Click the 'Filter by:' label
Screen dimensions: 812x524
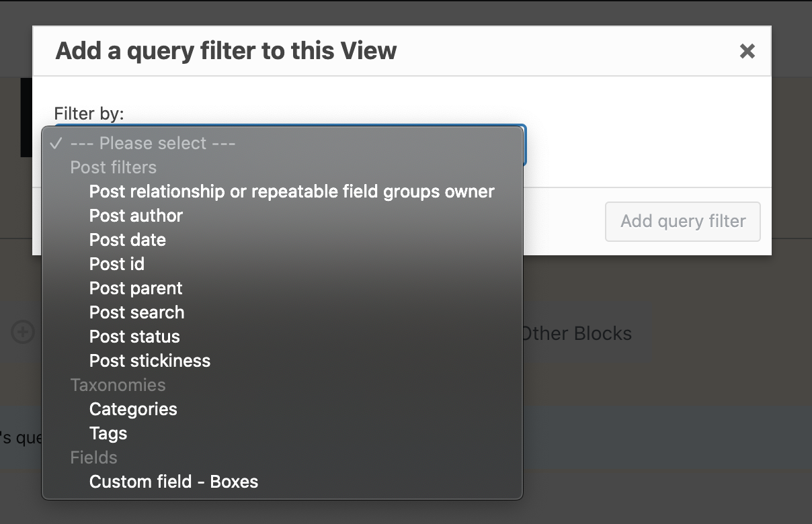[x=89, y=114]
